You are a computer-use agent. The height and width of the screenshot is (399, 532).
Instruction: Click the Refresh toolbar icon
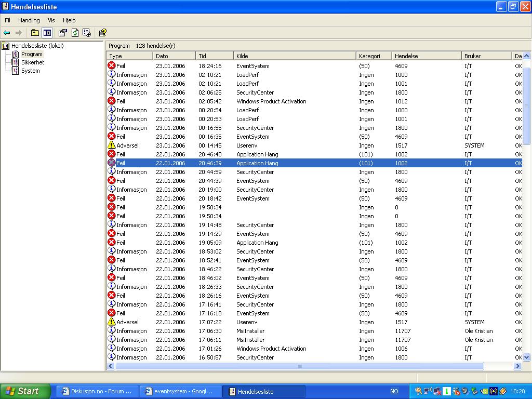(75, 33)
